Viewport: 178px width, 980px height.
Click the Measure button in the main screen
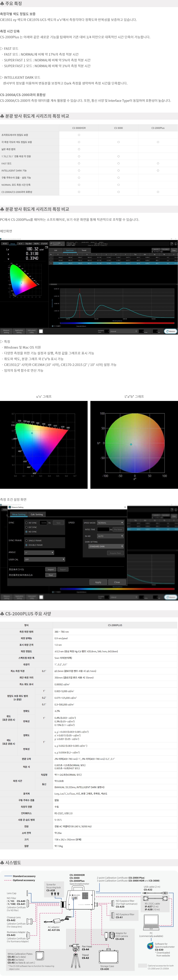(171, 331)
